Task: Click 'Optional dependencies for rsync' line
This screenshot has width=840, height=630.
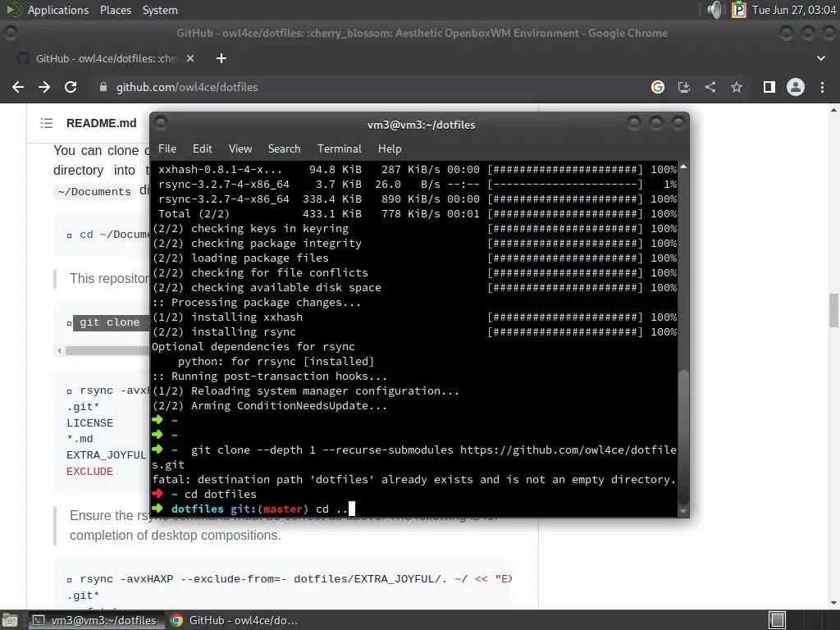Action: (253, 347)
